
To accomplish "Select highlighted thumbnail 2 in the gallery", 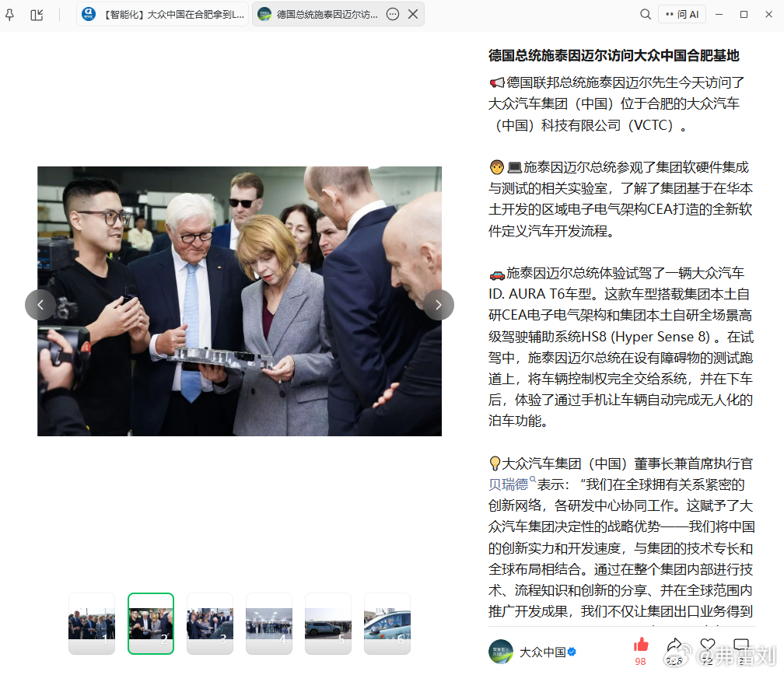I will tap(151, 624).
